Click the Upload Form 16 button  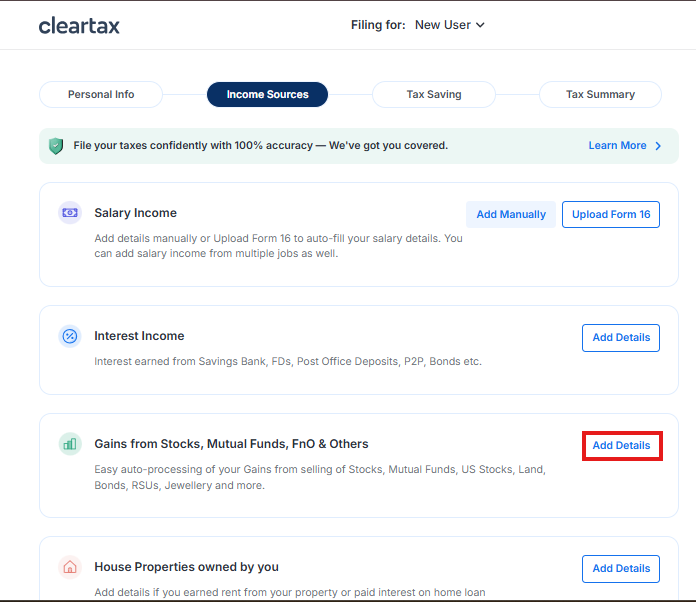click(x=611, y=214)
